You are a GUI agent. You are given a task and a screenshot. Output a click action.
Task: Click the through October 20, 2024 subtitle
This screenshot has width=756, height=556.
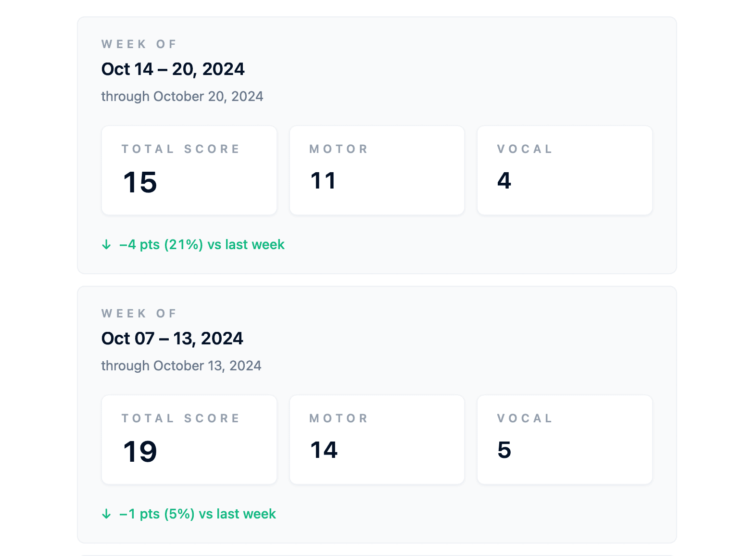[x=182, y=96]
